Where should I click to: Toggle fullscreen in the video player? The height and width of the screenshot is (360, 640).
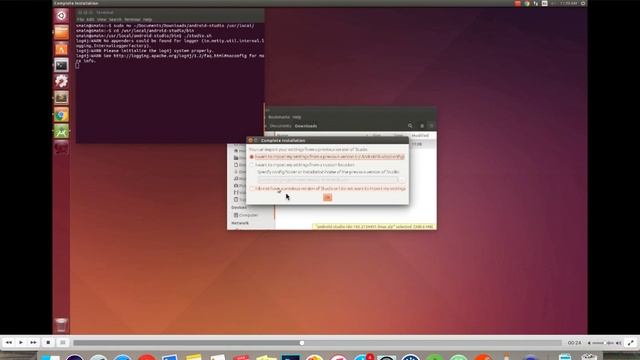[631, 343]
